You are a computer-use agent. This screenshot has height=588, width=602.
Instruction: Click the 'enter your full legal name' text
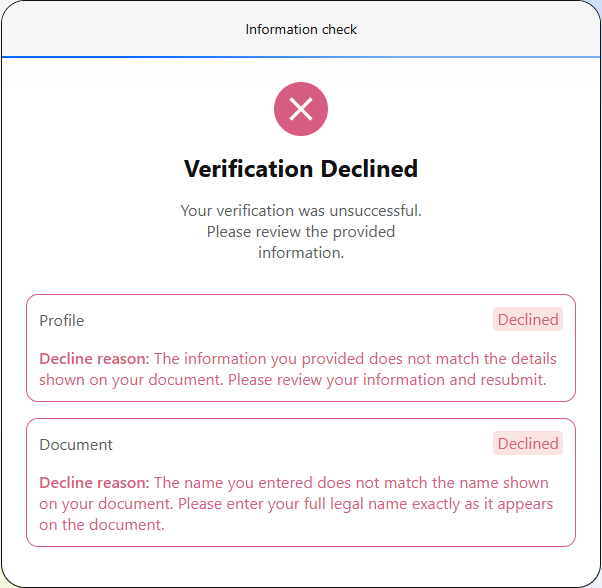tap(316, 504)
